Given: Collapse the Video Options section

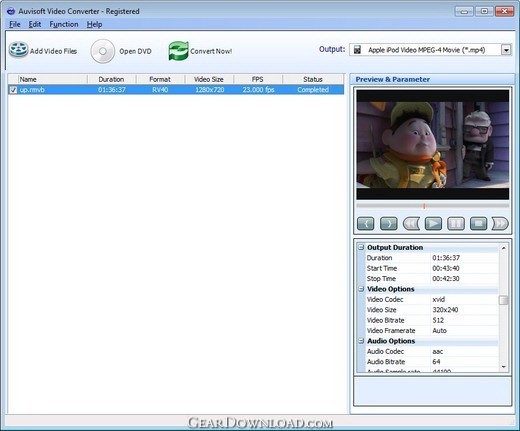Looking at the screenshot, I should point(361,289).
